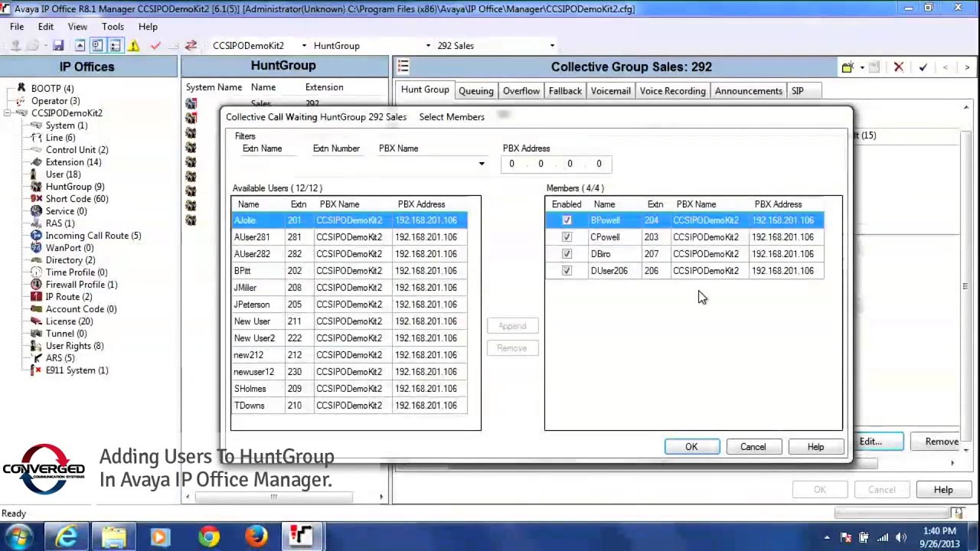Click Help in the Select Members dialog
This screenshot has width=980, height=551.
tap(815, 447)
